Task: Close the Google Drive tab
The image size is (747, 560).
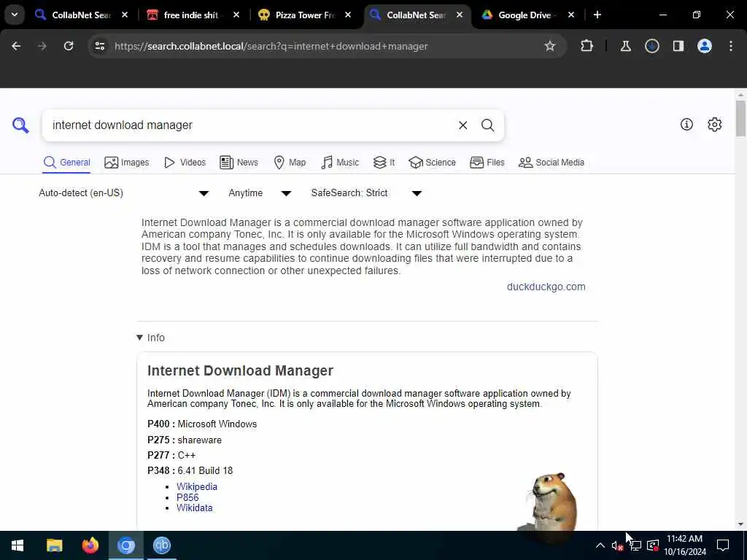Action: tap(570, 15)
